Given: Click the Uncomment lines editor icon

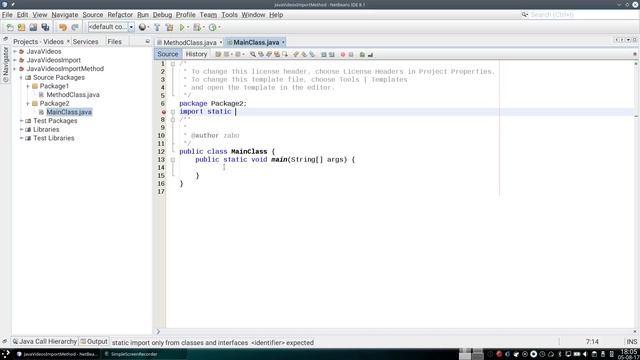Looking at the screenshot, I should [x=370, y=54].
